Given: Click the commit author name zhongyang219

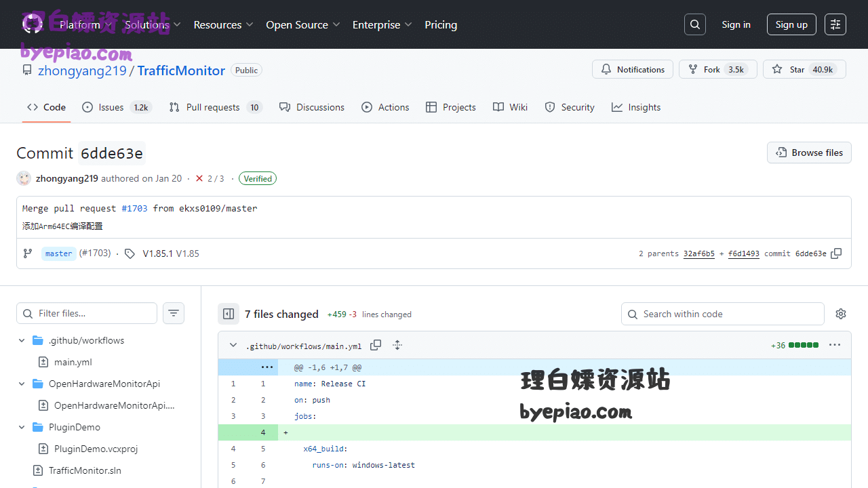Looking at the screenshot, I should click(x=67, y=178).
